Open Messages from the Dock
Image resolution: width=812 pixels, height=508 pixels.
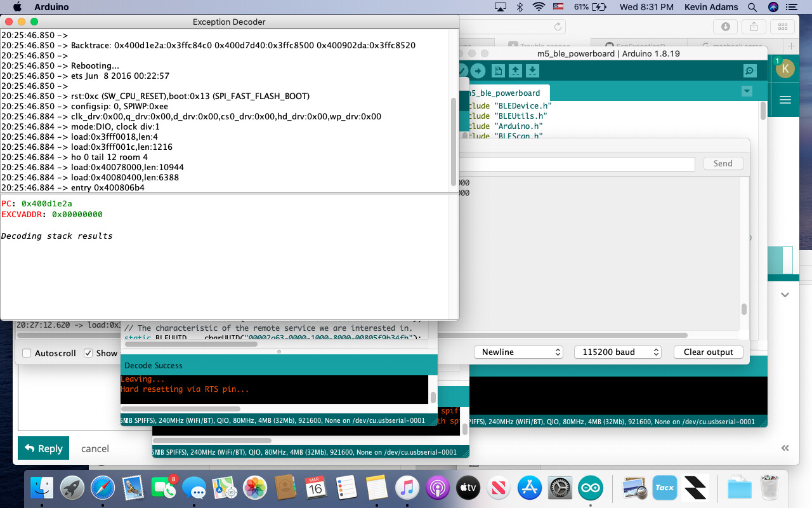(x=194, y=488)
